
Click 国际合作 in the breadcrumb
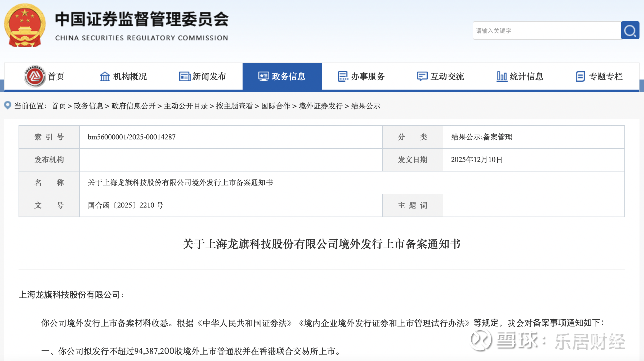[276, 106]
